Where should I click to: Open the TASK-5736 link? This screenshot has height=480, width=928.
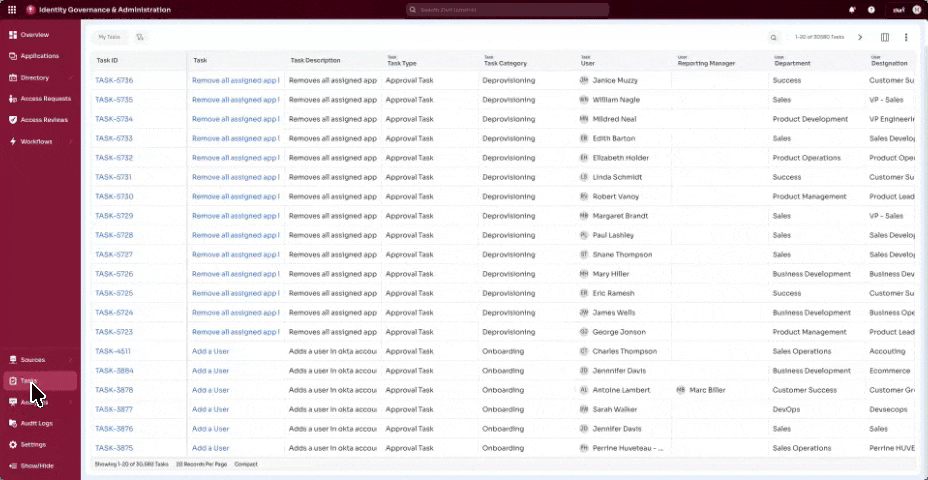[114, 80]
